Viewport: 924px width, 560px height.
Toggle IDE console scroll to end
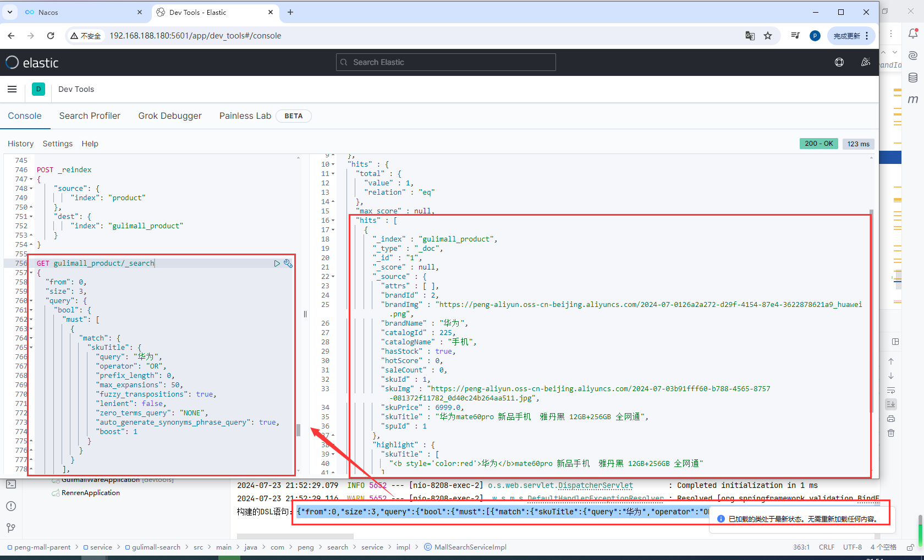coord(891,404)
